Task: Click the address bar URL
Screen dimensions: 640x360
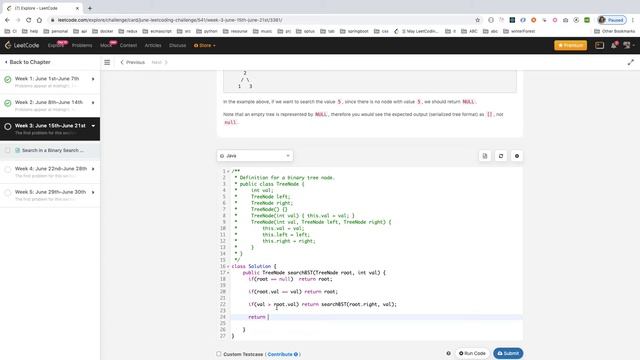Action: click(x=169, y=20)
